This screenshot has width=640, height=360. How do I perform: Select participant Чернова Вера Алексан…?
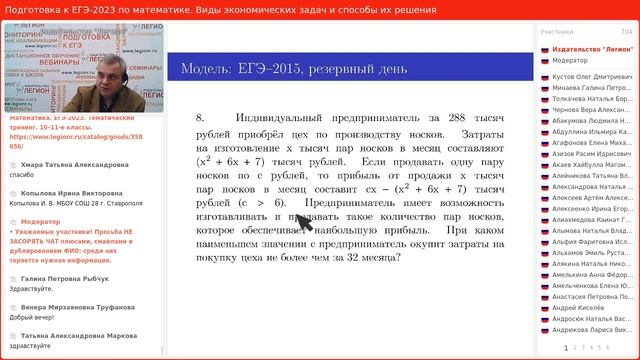click(591, 110)
